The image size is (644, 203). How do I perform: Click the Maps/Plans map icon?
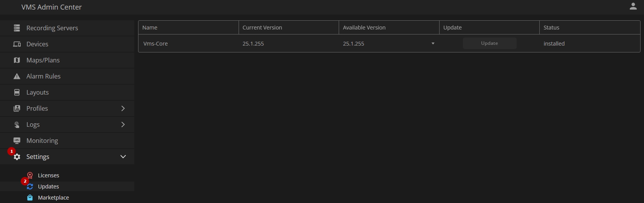pyautogui.click(x=17, y=60)
